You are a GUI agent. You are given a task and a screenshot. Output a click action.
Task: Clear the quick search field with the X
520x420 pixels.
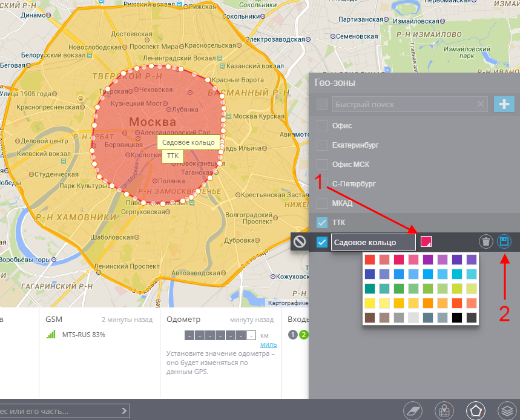pos(480,104)
